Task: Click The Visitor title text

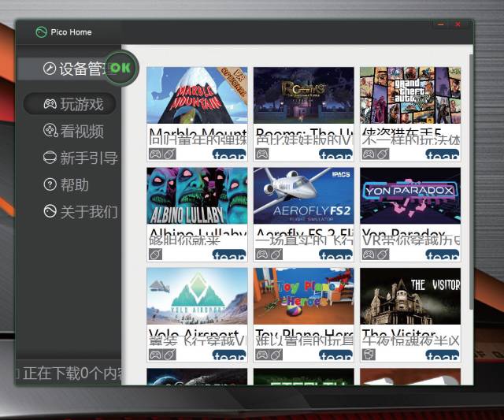Action: coord(399,333)
